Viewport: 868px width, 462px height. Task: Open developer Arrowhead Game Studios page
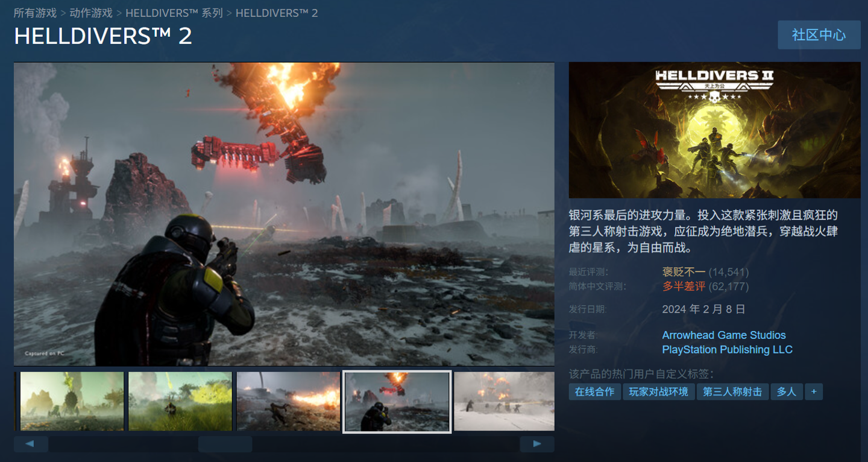point(724,335)
